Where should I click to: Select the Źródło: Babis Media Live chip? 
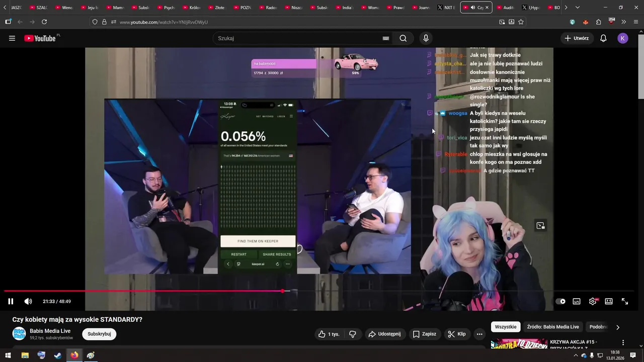553,327
